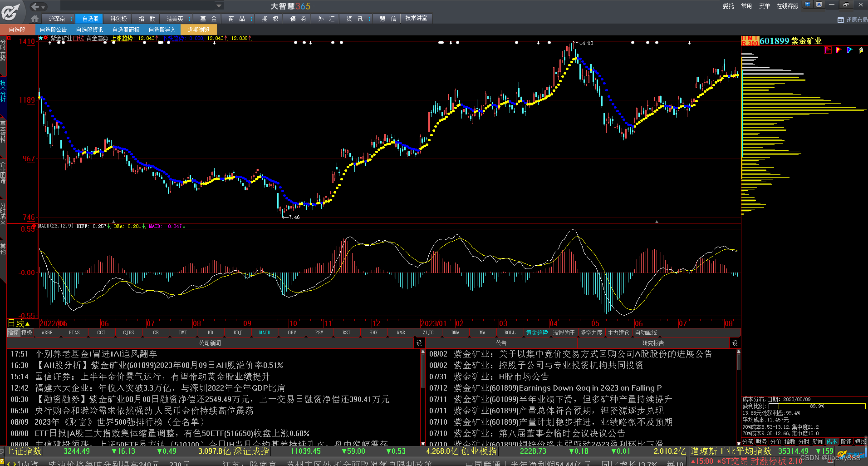Click the 设 settings button for 公司新闻

(x=419, y=343)
